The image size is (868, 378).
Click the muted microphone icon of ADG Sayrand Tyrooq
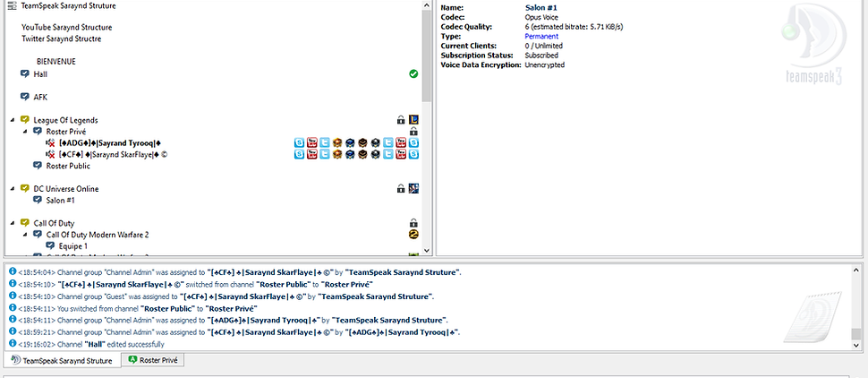pos(50,143)
